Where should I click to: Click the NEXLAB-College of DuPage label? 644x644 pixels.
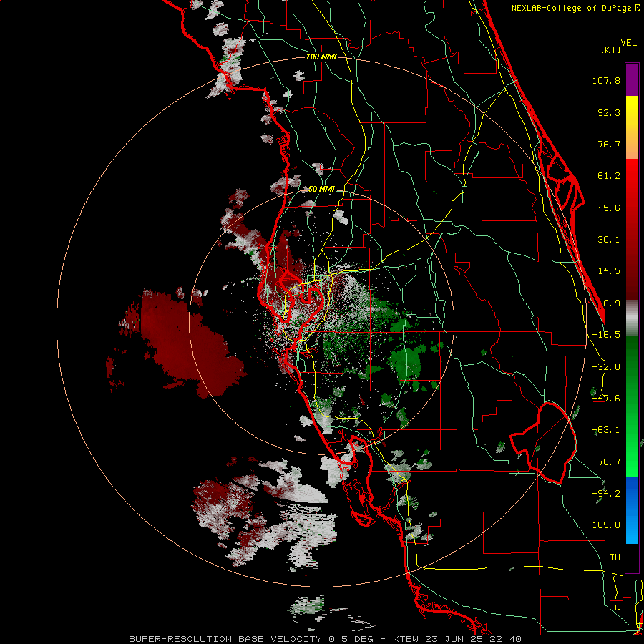(x=575, y=8)
